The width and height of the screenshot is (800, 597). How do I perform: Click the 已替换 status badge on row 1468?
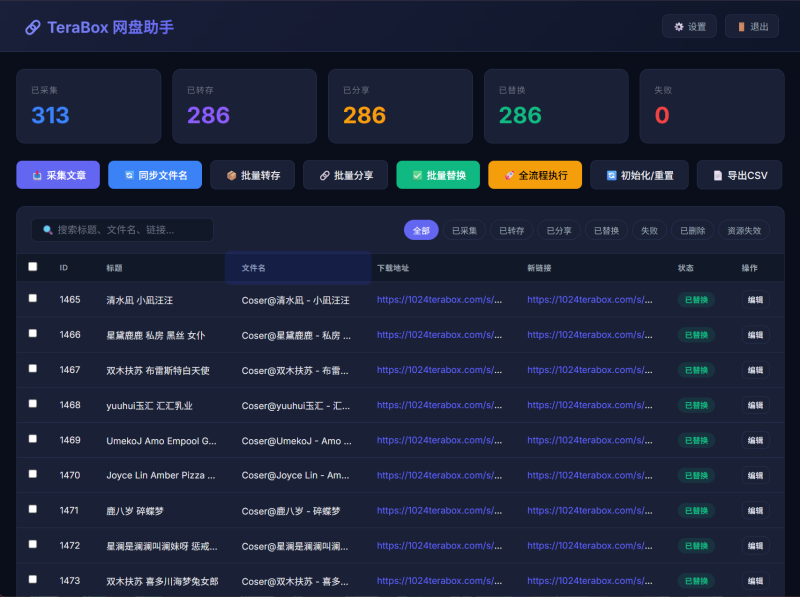696,405
